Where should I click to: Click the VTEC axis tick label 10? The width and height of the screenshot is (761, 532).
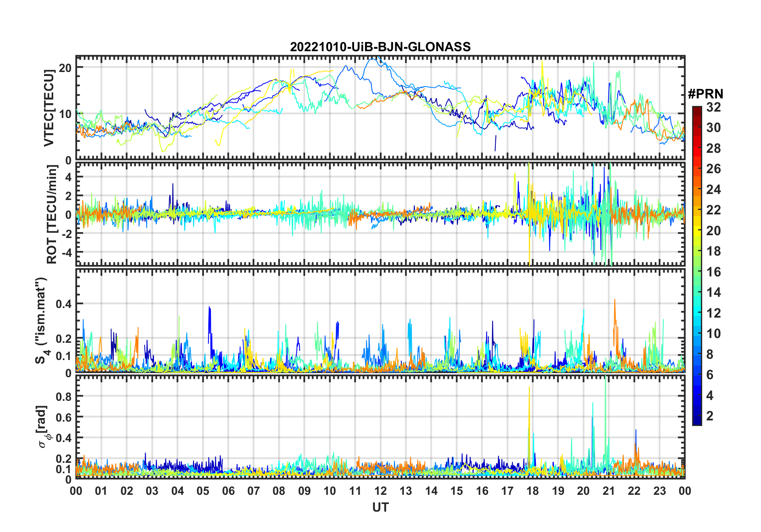pyautogui.click(x=65, y=114)
